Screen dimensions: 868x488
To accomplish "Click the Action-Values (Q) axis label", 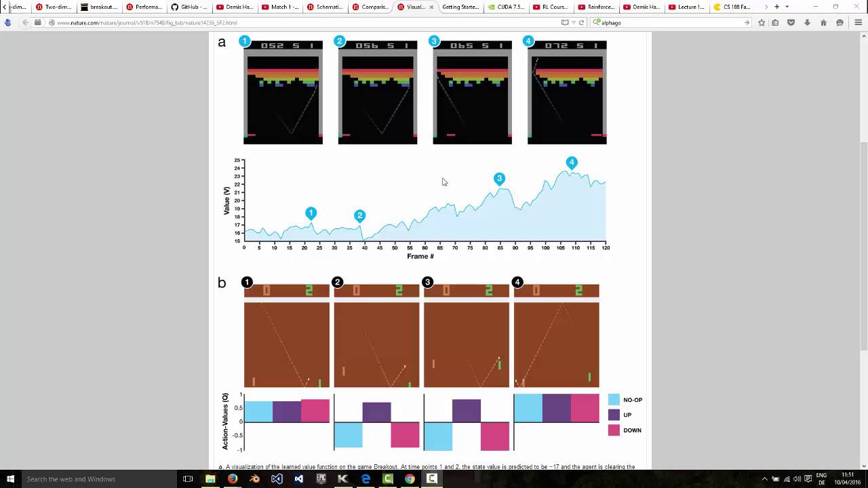I will click(x=225, y=421).
